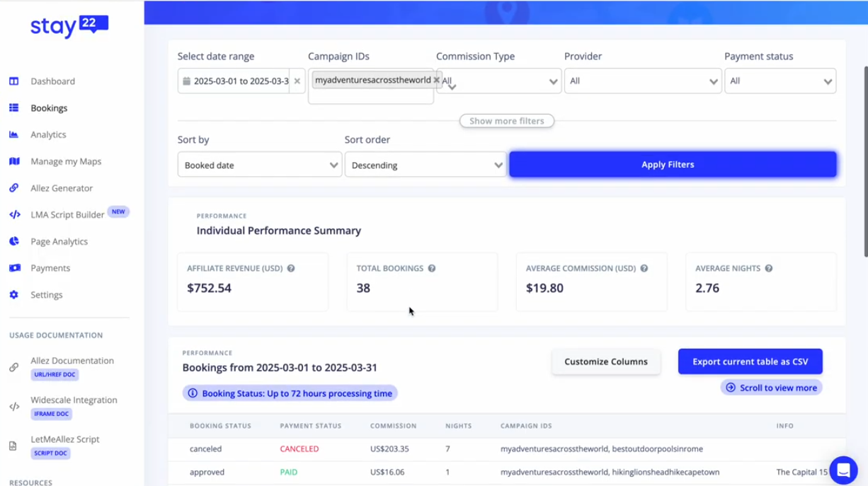Click the Commission column header
Image resolution: width=868 pixels, height=486 pixels.
(x=393, y=426)
